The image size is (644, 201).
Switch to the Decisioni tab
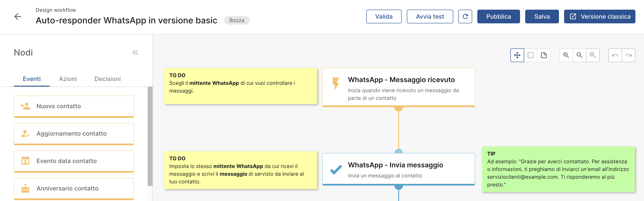[x=107, y=79]
